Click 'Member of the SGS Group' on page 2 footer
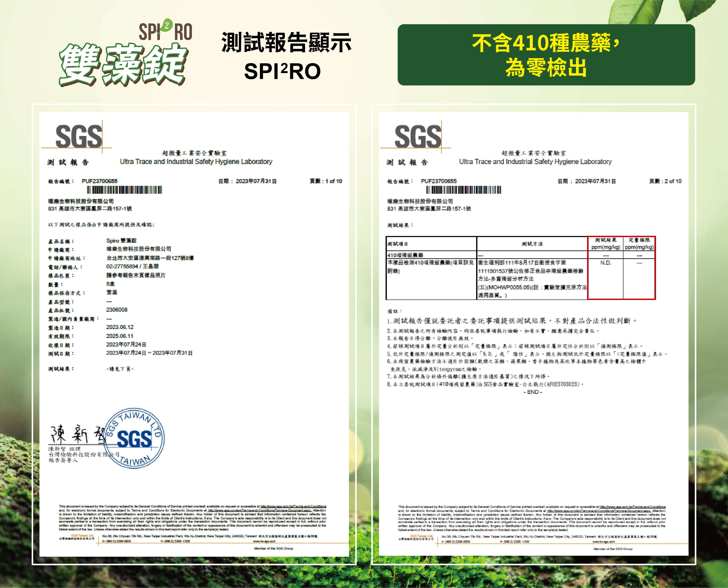The width and height of the screenshot is (728, 588). tap(613, 549)
